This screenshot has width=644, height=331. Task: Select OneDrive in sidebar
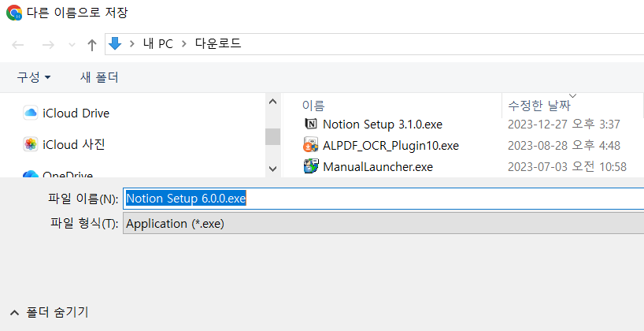[x=68, y=175]
